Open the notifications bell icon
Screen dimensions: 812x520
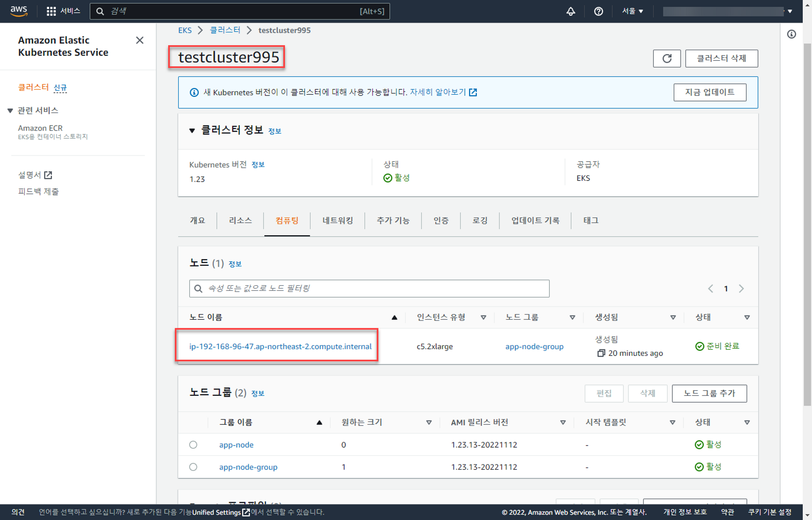[570, 11]
